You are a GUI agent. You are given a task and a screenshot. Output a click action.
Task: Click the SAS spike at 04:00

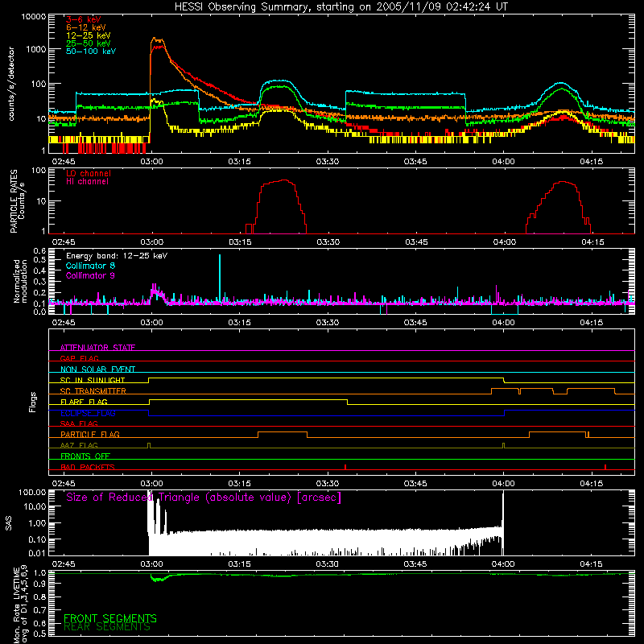[503, 524]
